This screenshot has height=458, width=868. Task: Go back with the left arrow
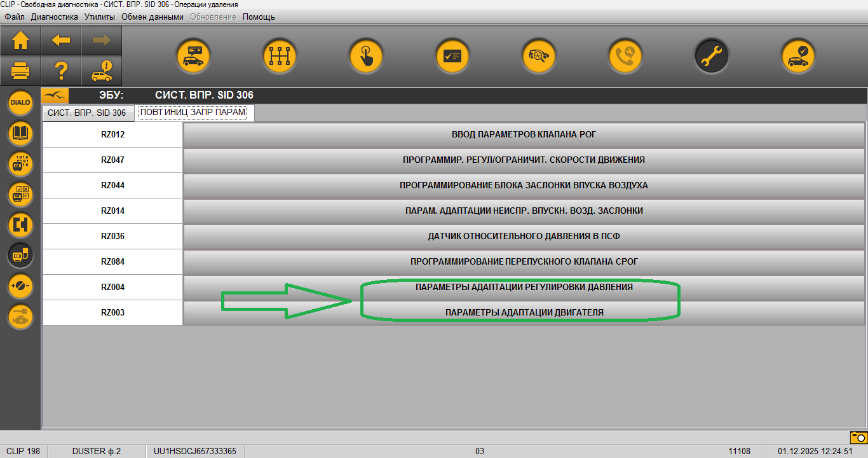61,41
